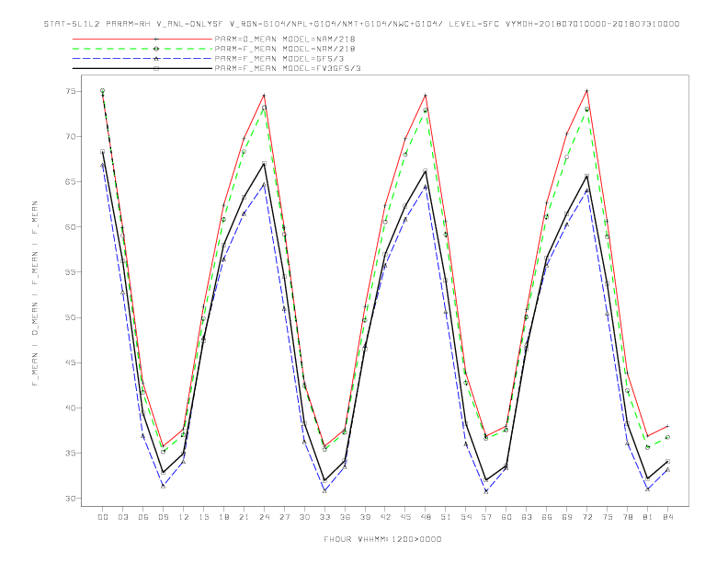Select legend entry PARM=F_MEAN MODEL=NAM/218
The width and height of the screenshot is (728, 563).
click(x=285, y=49)
